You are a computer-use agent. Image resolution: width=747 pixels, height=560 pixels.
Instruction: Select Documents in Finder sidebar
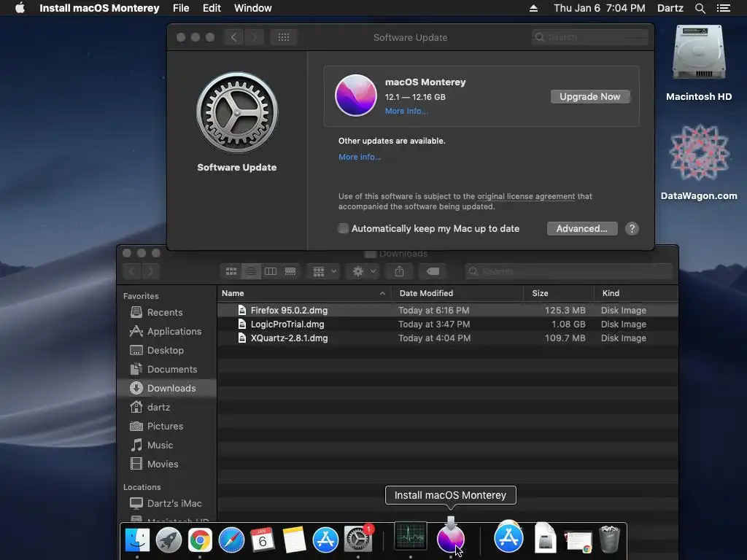(x=166, y=370)
